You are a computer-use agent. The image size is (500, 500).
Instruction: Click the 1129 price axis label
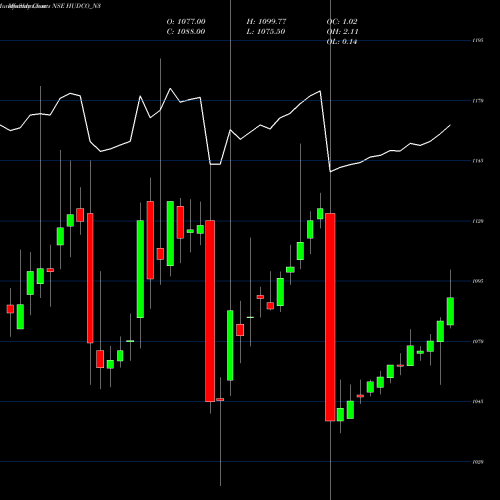(x=478, y=221)
